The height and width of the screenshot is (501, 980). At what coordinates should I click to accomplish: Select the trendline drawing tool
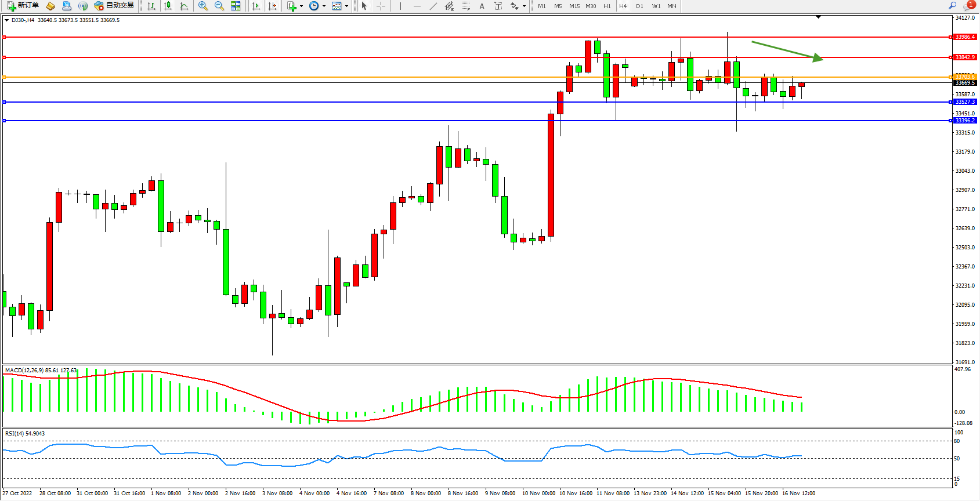pos(433,6)
